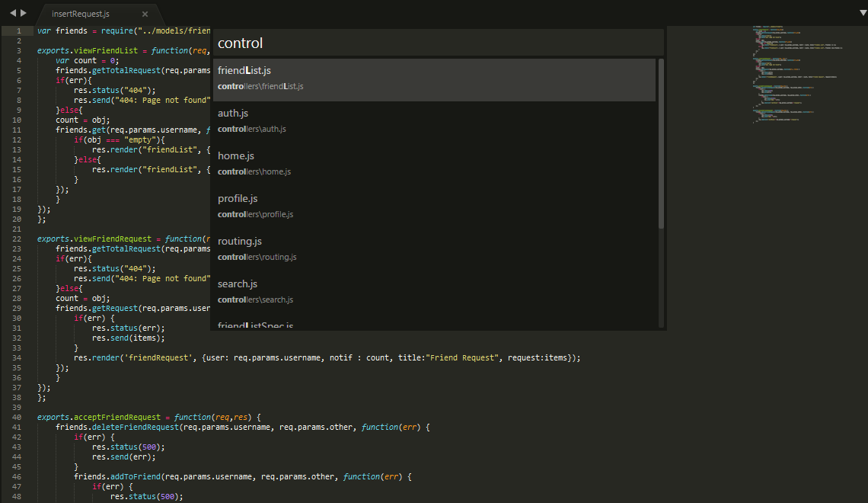The height and width of the screenshot is (503, 868).
Task: Click the friends.addToFriend call line
Action: click(242, 476)
